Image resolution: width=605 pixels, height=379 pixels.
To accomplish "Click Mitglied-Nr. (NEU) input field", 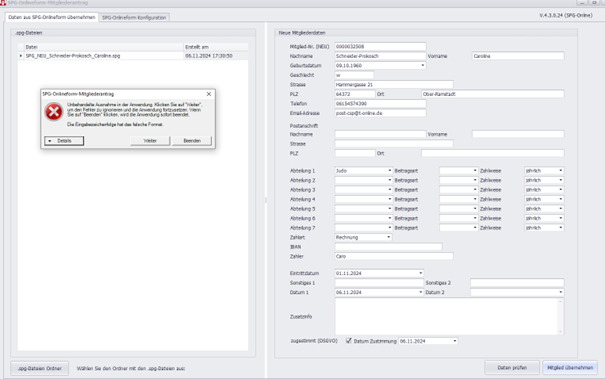I will [x=380, y=47].
